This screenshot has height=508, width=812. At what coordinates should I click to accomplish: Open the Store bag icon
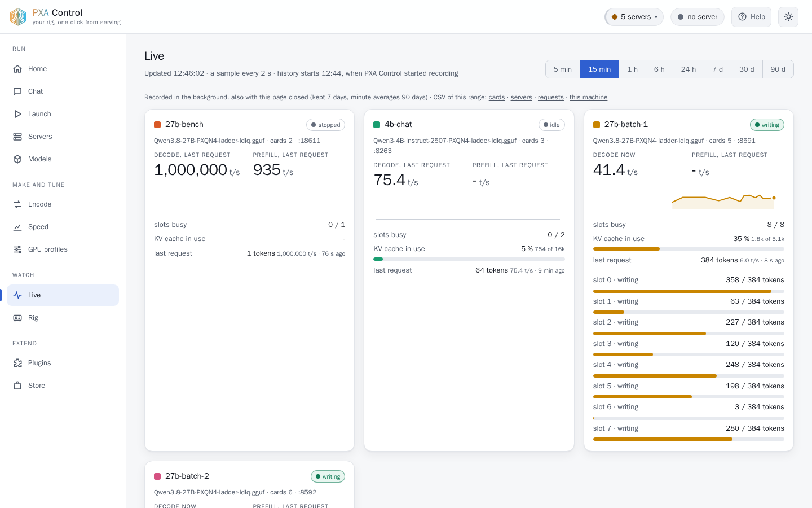pyautogui.click(x=17, y=386)
